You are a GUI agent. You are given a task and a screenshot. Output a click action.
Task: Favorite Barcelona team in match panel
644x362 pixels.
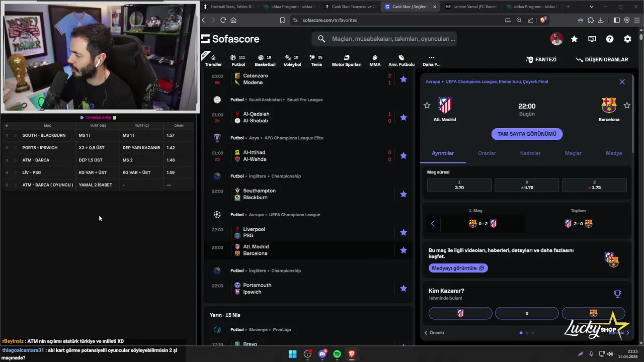[627, 105]
